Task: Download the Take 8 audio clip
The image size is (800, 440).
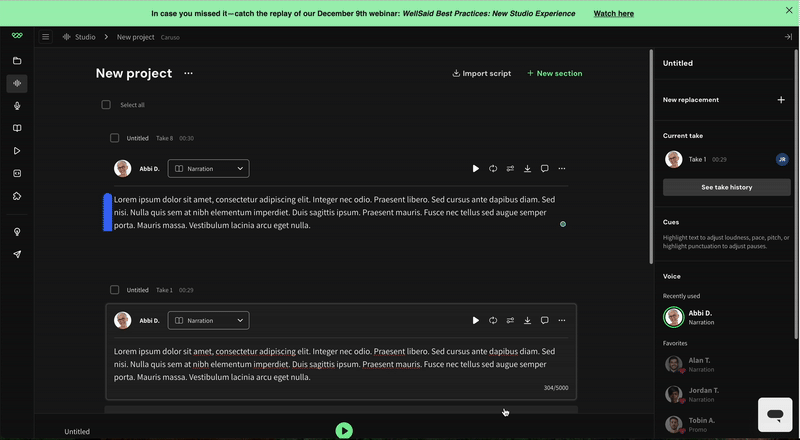Action: (x=527, y=169)
